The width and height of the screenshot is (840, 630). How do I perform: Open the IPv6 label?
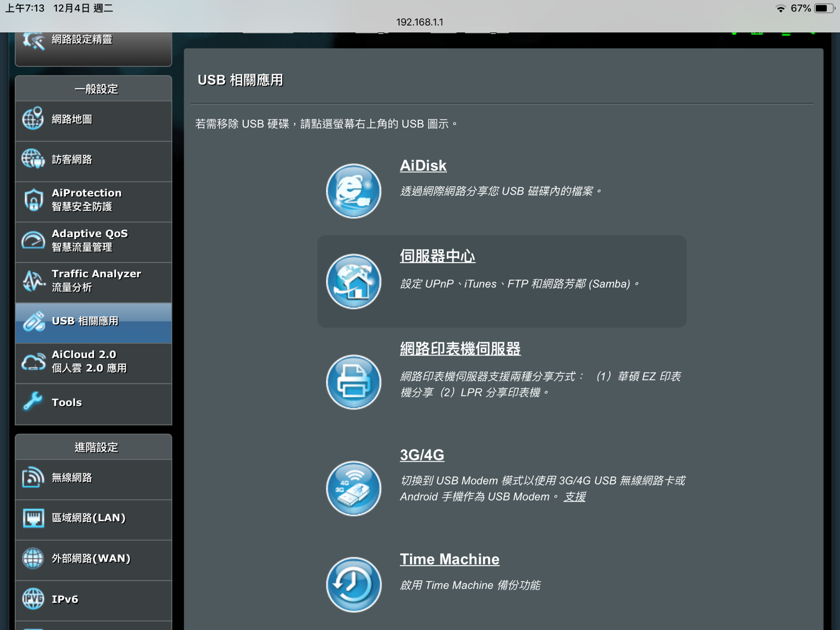point(65,599)
